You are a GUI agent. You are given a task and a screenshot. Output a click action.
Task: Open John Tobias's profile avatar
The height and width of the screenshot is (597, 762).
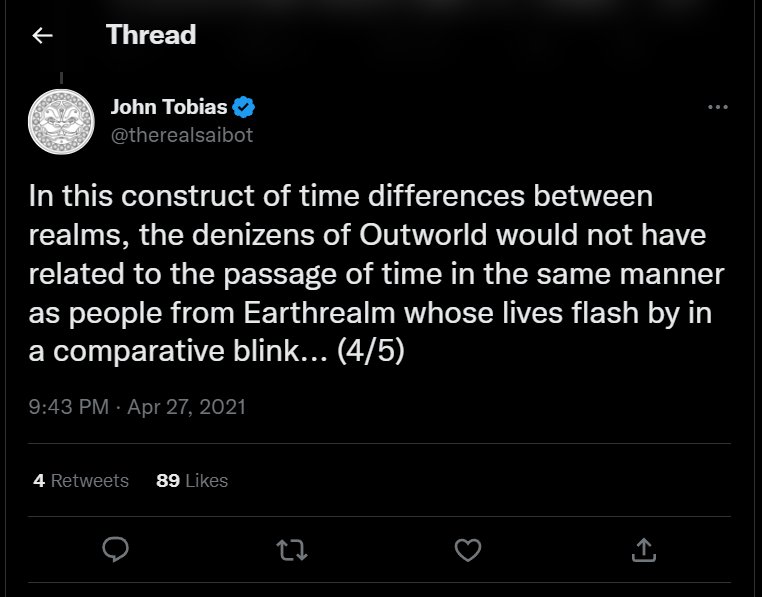[x=60, y=121]
